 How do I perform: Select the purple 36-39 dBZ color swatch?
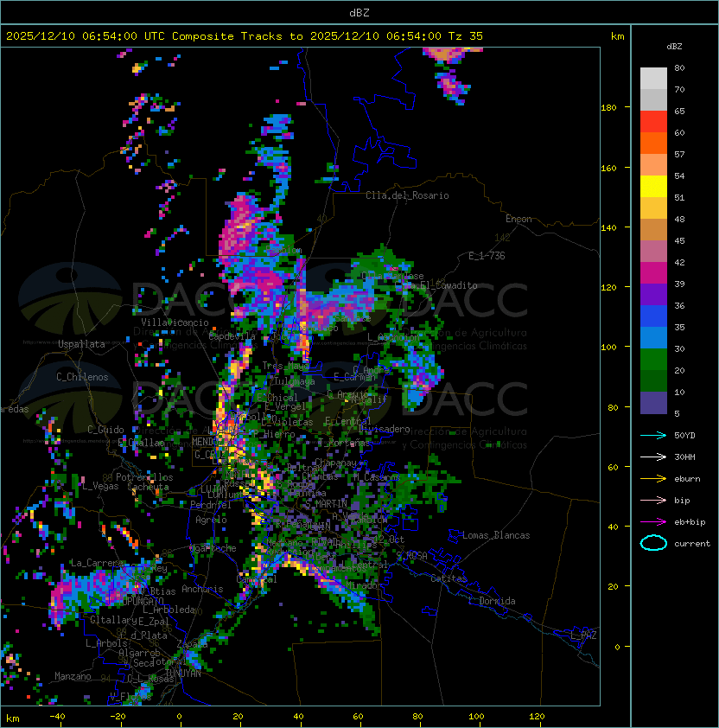point(653,295)
